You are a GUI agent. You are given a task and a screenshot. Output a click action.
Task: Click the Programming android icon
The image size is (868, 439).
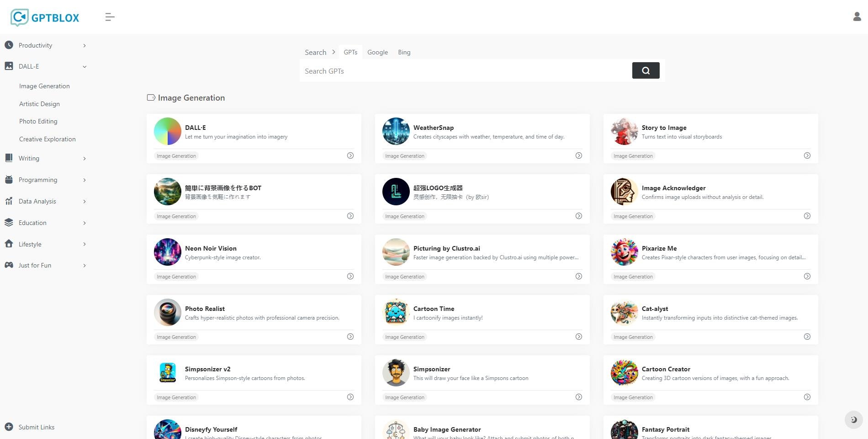[x=9, y=180]
